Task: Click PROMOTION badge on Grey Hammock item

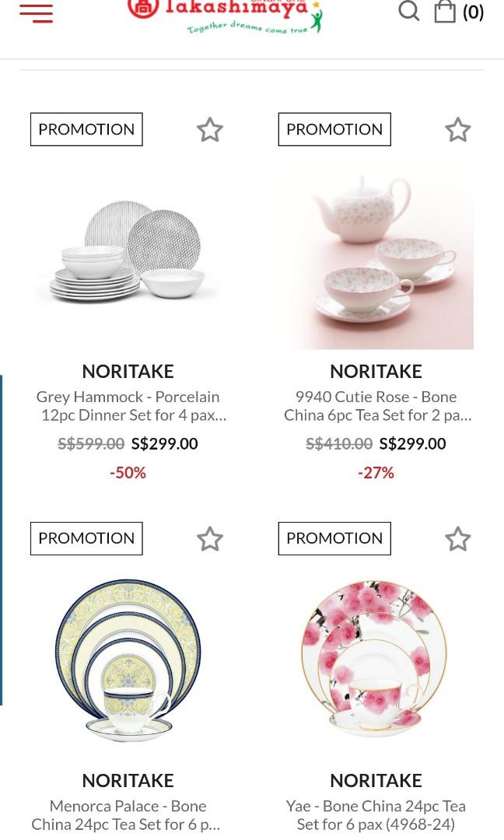Action: coord(86,129)
